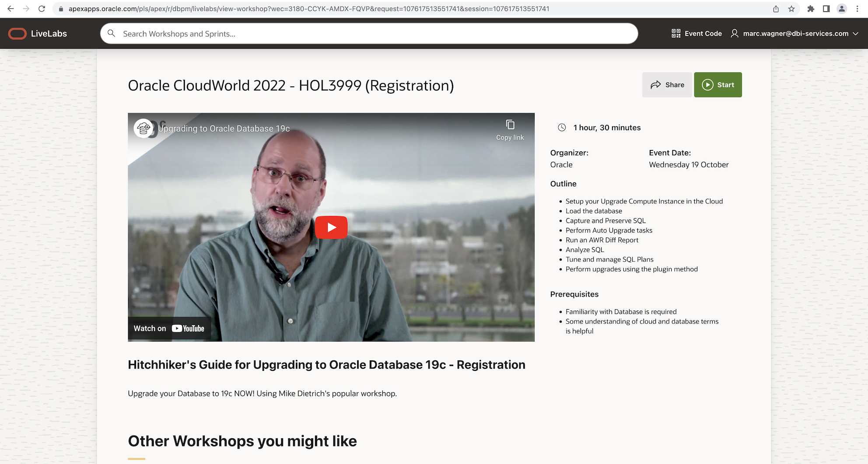Click the Share button

(667, 85)
